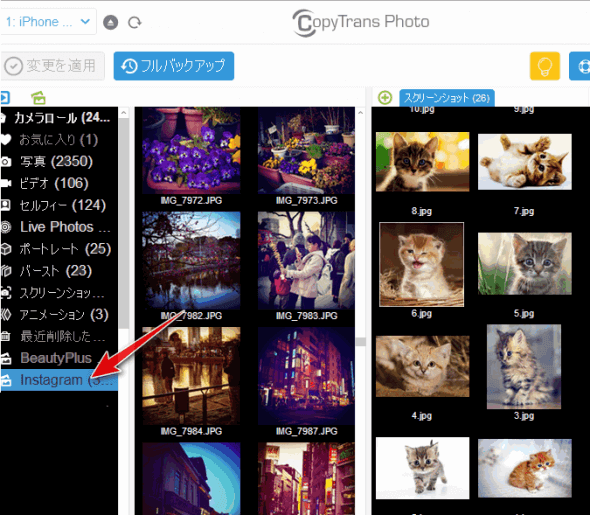Click selfie icon beside セルフィー
This screenshot has width=590, height=515.
click(x=5, y=205)
